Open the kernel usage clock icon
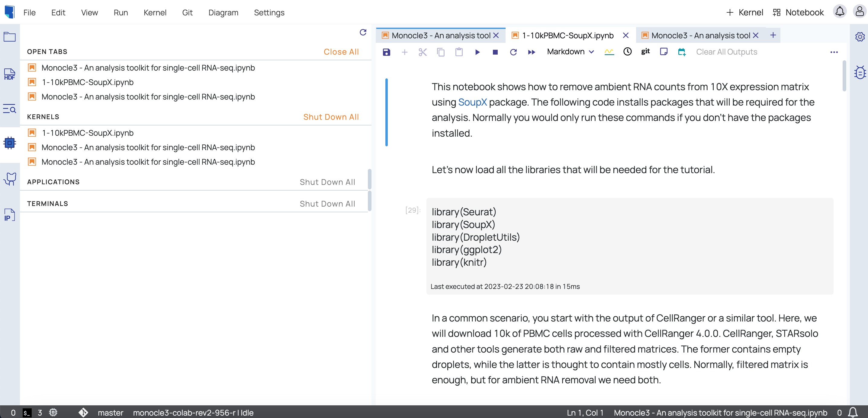868x418 pixels. tap(627, 52)
